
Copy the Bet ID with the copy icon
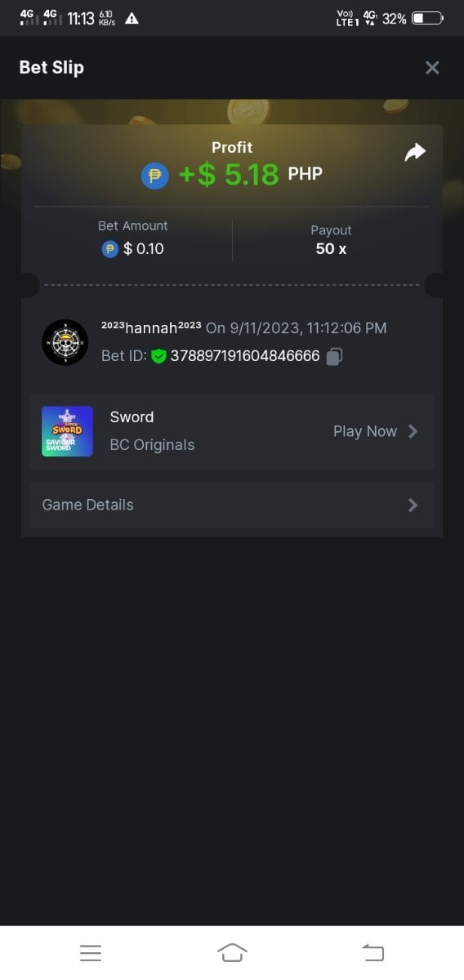pos(334,356)
